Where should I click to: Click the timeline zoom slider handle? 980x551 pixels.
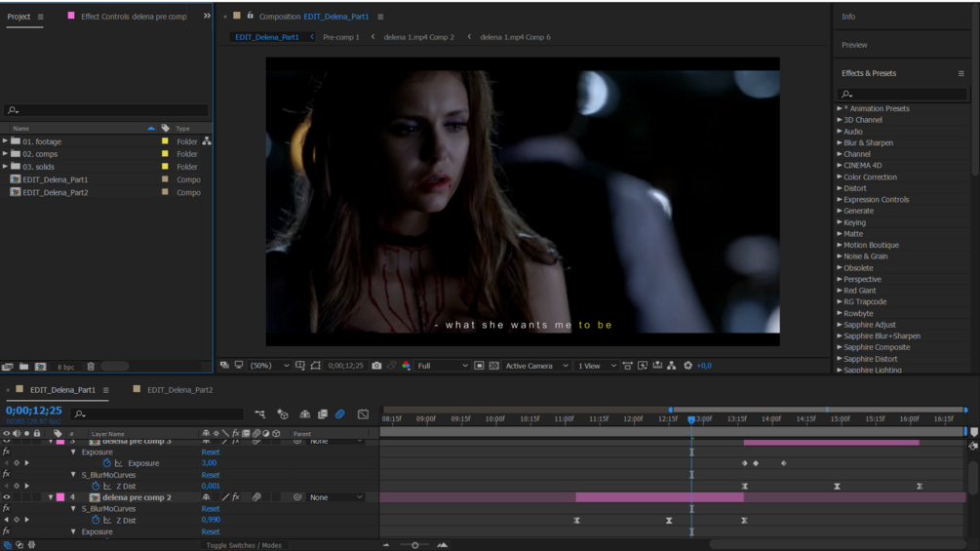coord(414,545)
